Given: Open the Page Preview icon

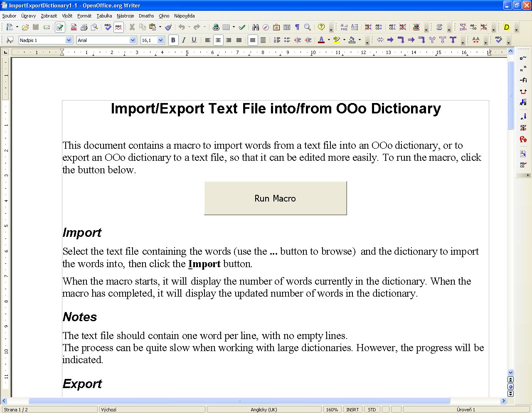Looking at the screenshot, I should [x=94, y=27].
